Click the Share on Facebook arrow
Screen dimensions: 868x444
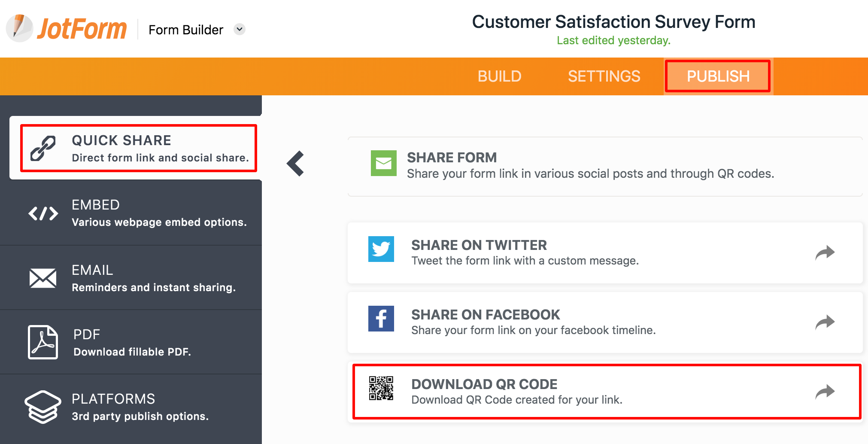825,322
